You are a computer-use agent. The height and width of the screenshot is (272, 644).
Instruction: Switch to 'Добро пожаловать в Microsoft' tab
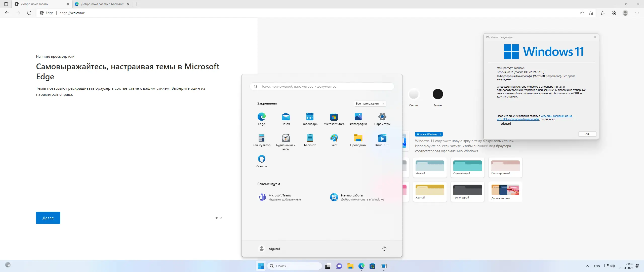click(x=102, y=4)
